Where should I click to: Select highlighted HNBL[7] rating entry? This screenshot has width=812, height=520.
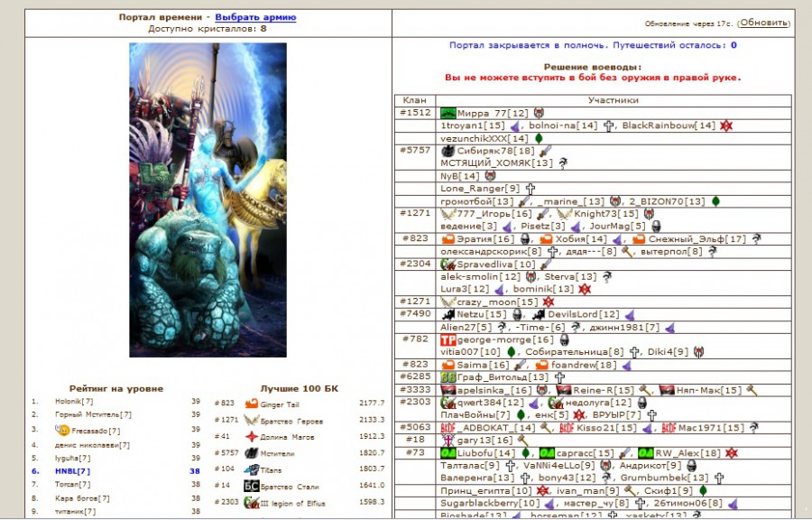pos(72,471)
